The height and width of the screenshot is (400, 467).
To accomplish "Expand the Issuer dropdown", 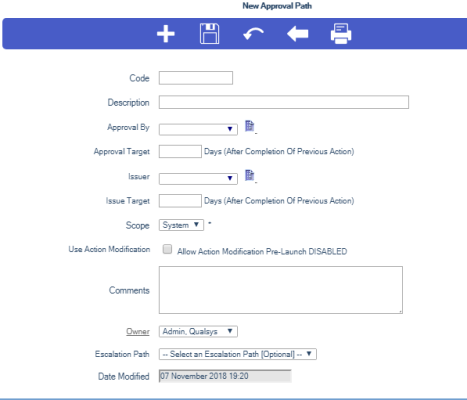I will click(198, 179).
